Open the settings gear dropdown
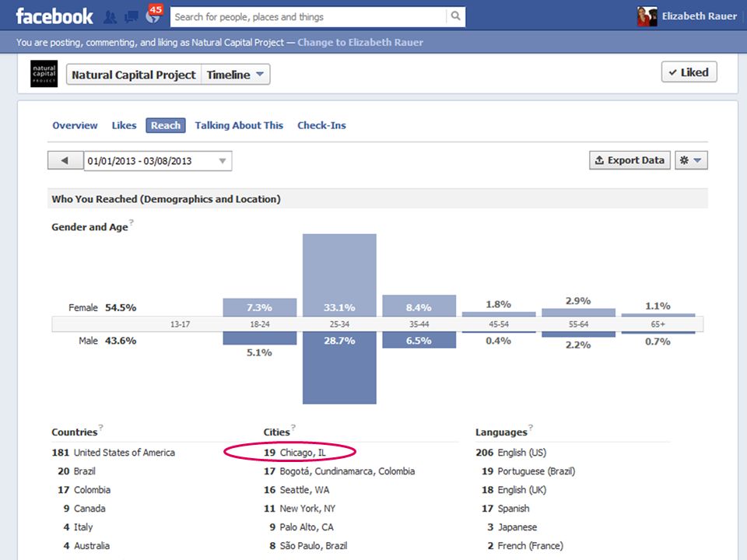The width and height of the screenshot is (747, 560). point(691,160)
